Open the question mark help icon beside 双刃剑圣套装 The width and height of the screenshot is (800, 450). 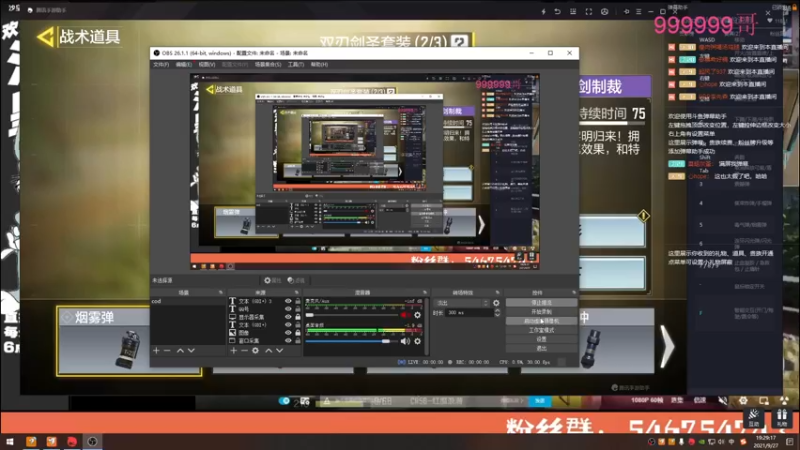click(x=460, y=41)
